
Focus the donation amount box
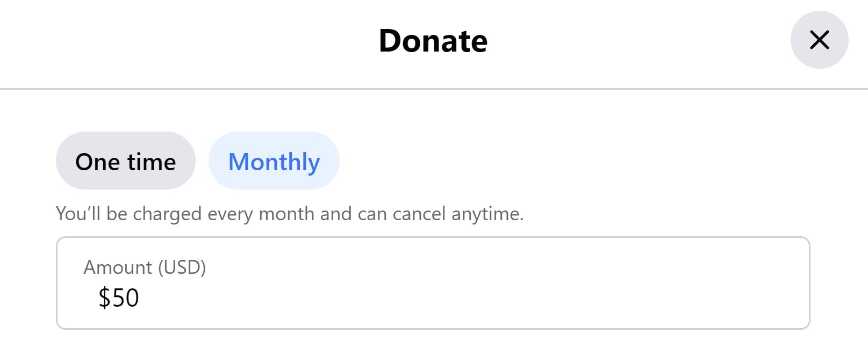click(x=433, y=283)
